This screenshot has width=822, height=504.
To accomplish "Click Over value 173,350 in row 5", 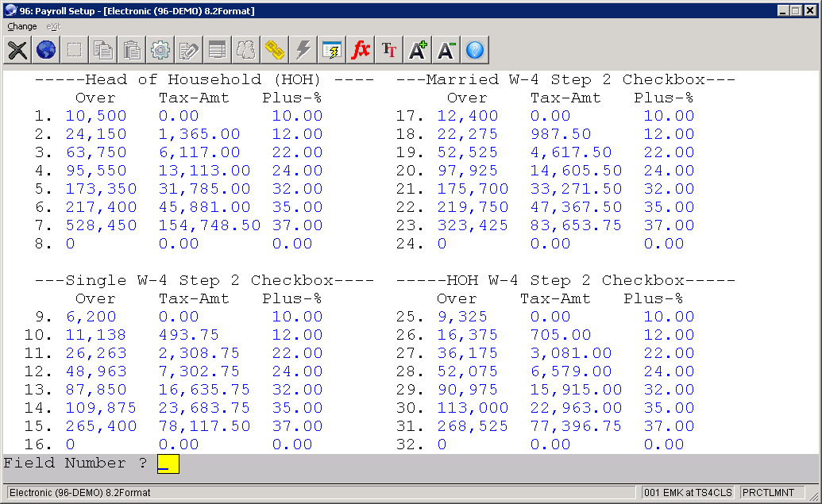I will 101,189.
